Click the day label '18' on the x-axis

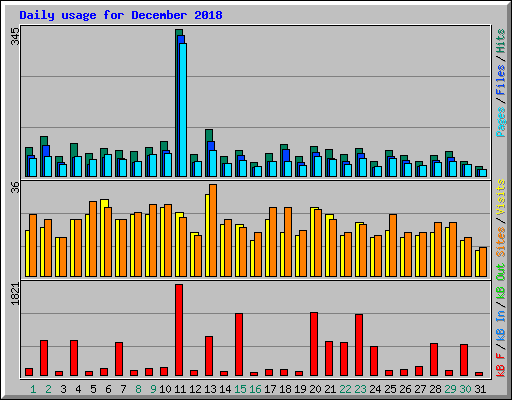tap(285, 389)
